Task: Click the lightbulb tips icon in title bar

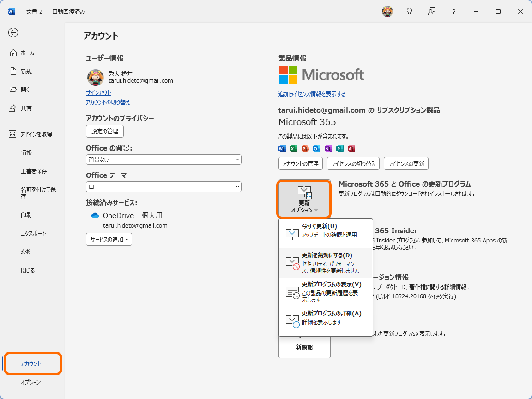Action: pyautogui.click(x=409, y=11)
